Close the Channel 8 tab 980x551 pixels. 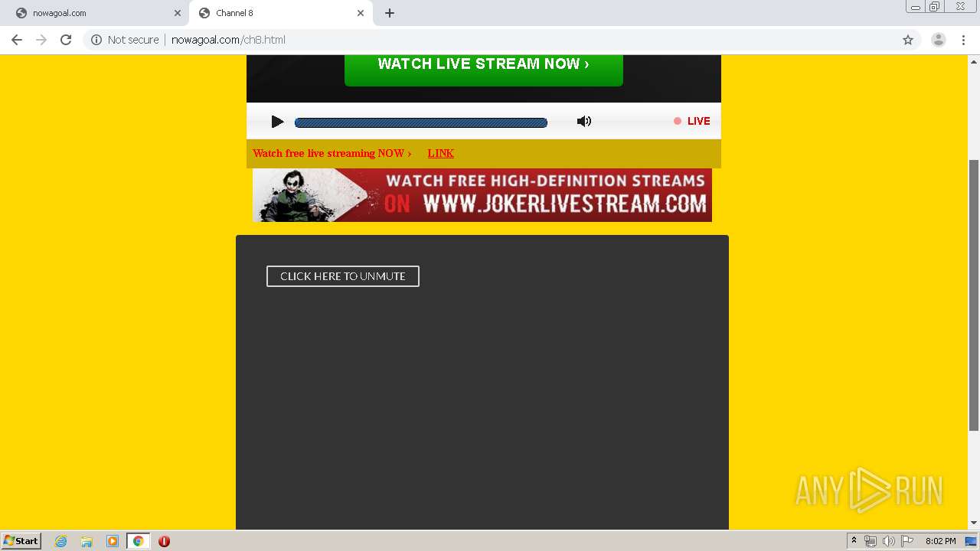tap(361, 13)
